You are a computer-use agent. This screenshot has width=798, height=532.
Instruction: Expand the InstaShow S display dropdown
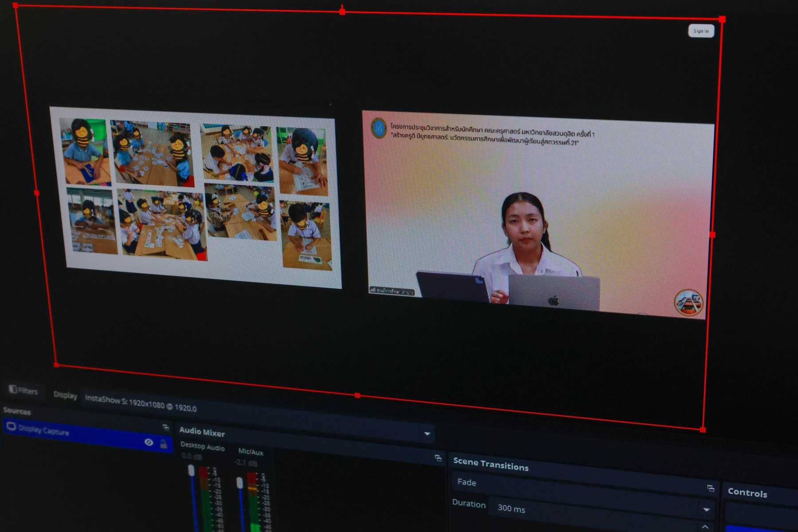[427, 434]
